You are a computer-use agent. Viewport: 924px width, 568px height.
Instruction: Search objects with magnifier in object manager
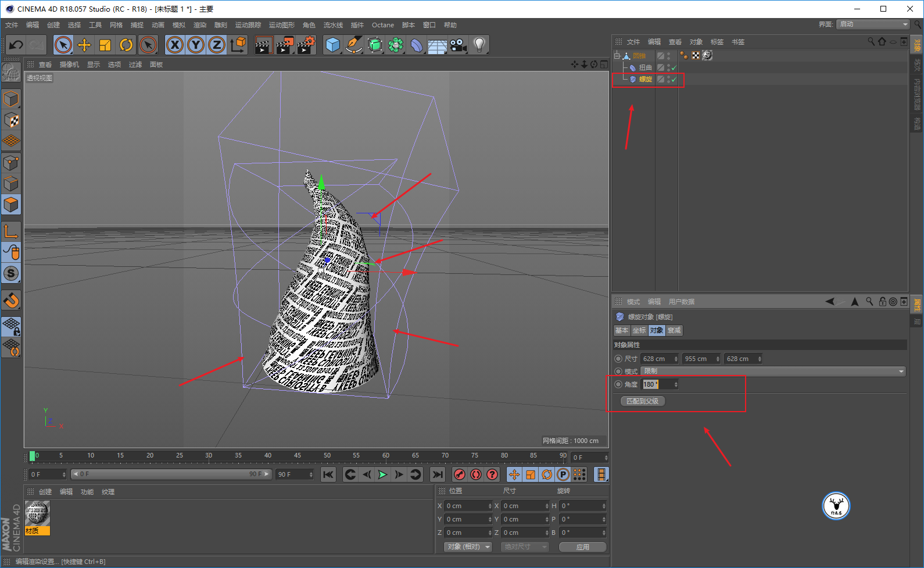871,41
